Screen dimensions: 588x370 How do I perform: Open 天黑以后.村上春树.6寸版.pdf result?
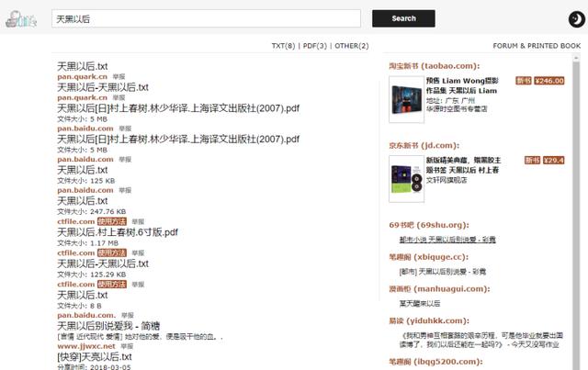(x=118, y=232)
